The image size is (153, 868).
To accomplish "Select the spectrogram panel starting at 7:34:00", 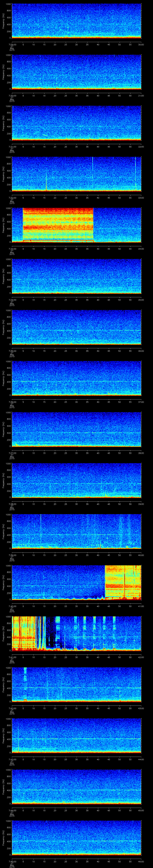I will pyautogui.click(x=76, y=276).
